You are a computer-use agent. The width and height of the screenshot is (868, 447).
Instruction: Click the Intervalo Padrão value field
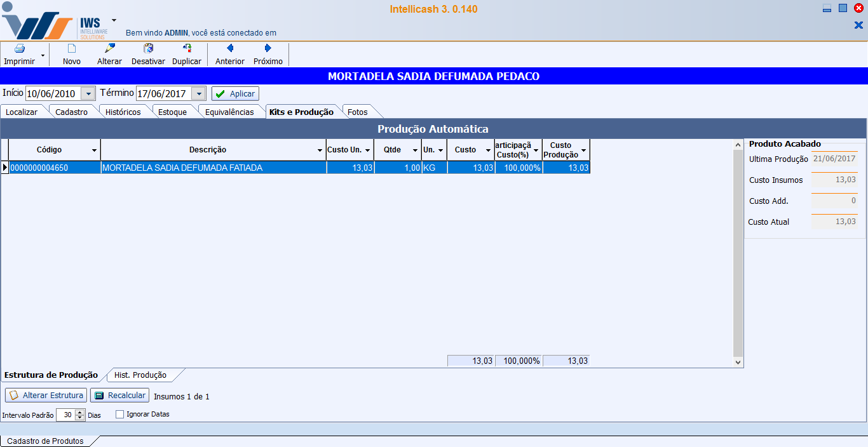(x=66, y=415)
